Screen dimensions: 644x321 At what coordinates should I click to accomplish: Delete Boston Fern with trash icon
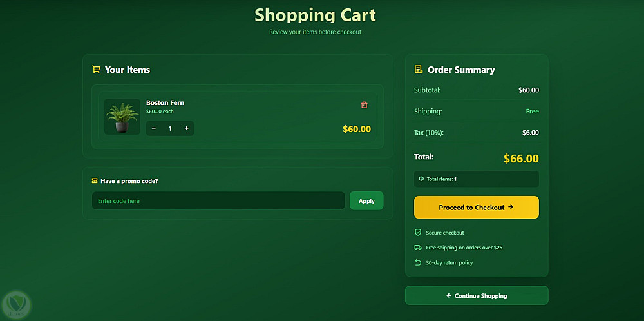tap(365, 105)
